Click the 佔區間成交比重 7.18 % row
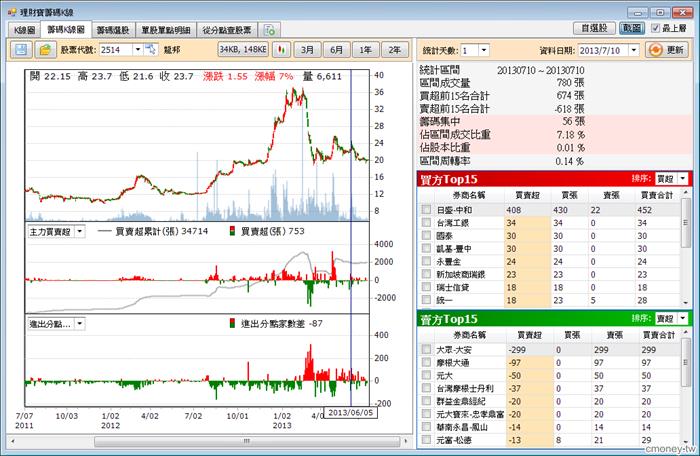 554,134
